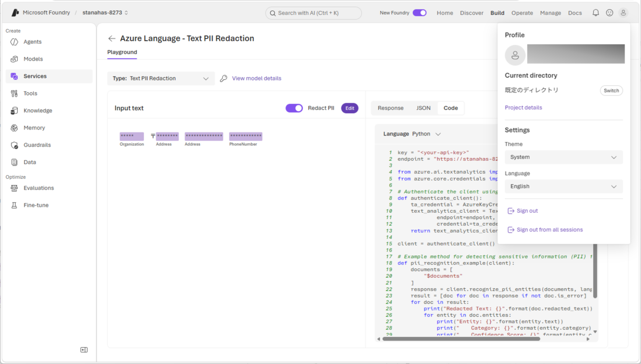Go back using the left arrow

[112, 38]
